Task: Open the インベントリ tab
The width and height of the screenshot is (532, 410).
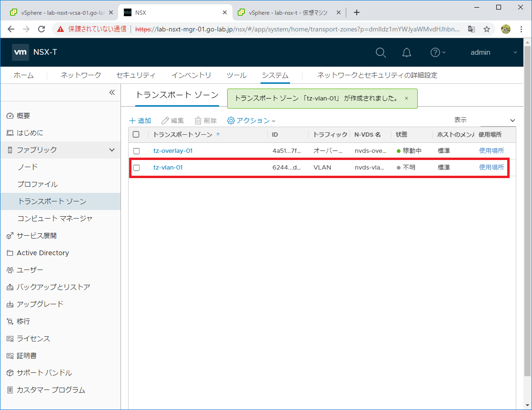Action: coord(191,75)
